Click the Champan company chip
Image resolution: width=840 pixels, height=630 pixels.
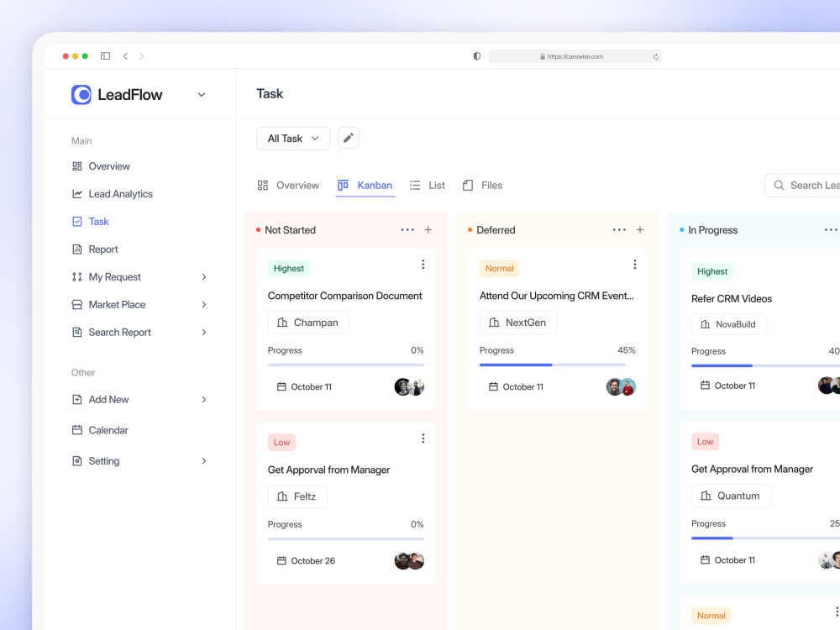click(x=308, y=323)
